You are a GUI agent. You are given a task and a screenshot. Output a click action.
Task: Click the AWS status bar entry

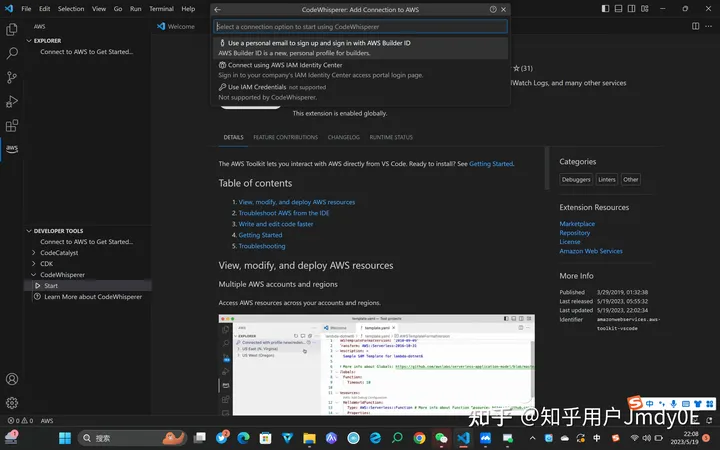47,421
